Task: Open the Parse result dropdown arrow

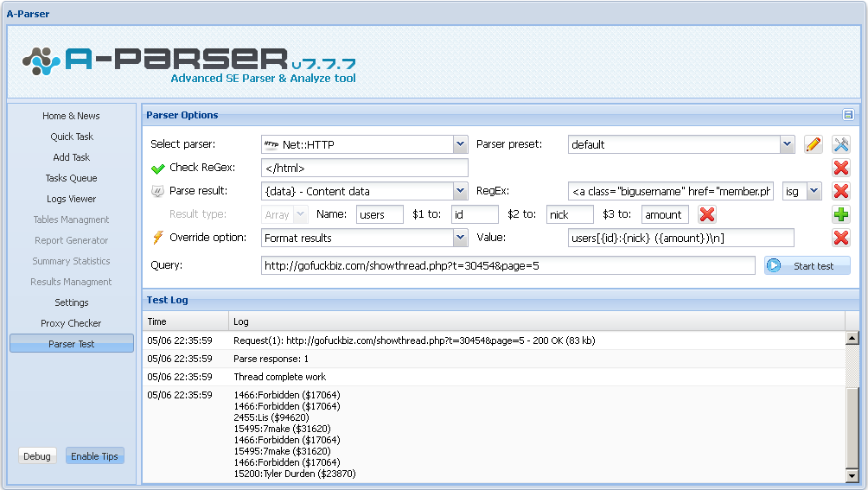Action: coord(460,191)
